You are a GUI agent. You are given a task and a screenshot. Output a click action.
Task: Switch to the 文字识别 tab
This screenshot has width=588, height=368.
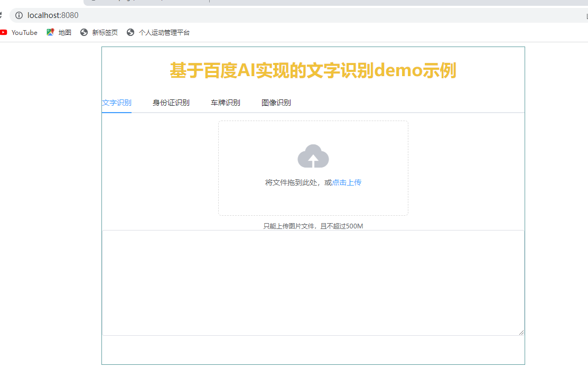[x=117, y=103]
